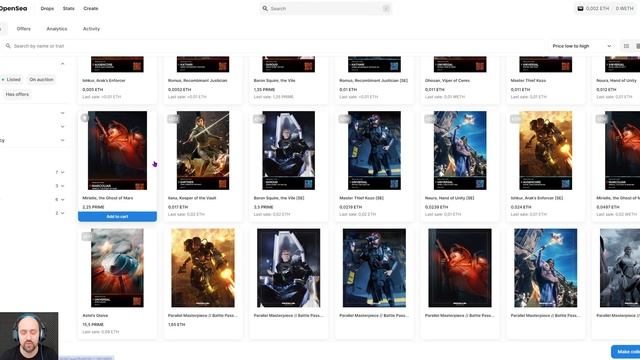Click the Baron Squire, the Vile 1.35 PRIME title
Viewport: 640px width, 360px height.
(274, 81)
